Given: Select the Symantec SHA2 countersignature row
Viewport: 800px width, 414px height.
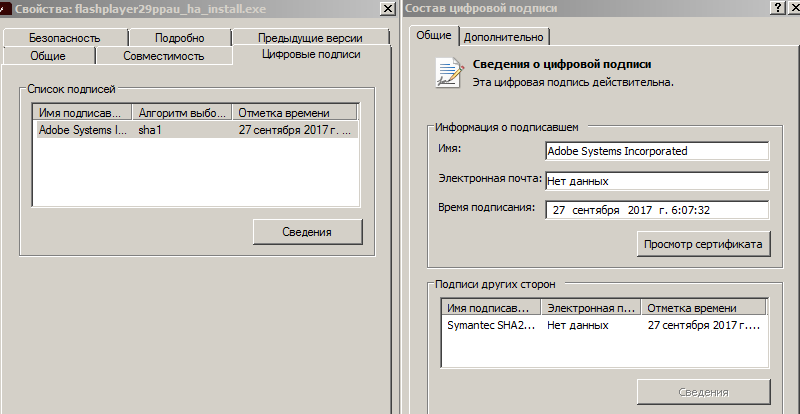Looking at the screenshot, I should coord(605,325).
